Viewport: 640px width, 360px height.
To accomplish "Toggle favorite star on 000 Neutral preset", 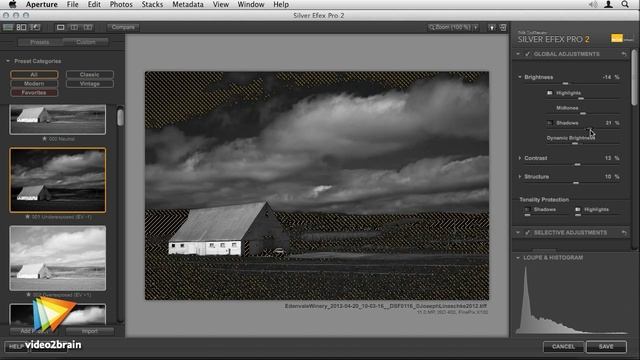I will pyautogui.click(x=44, y=139).
